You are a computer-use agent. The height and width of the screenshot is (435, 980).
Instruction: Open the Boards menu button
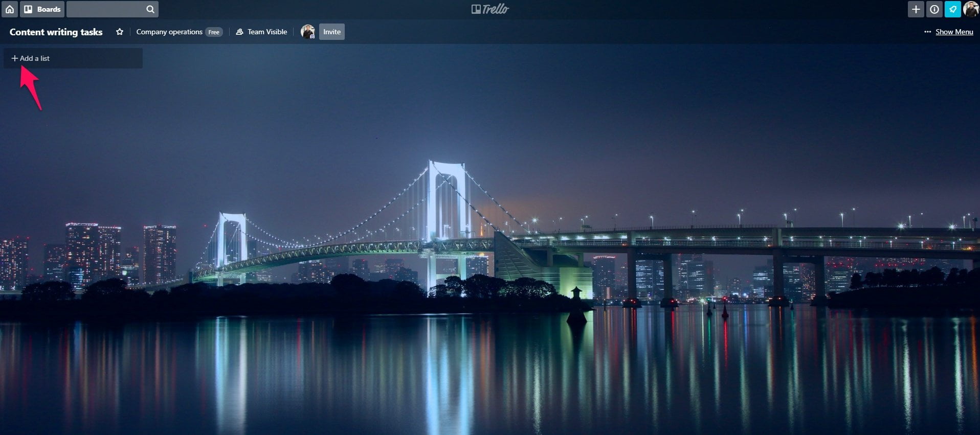(42, 9)
